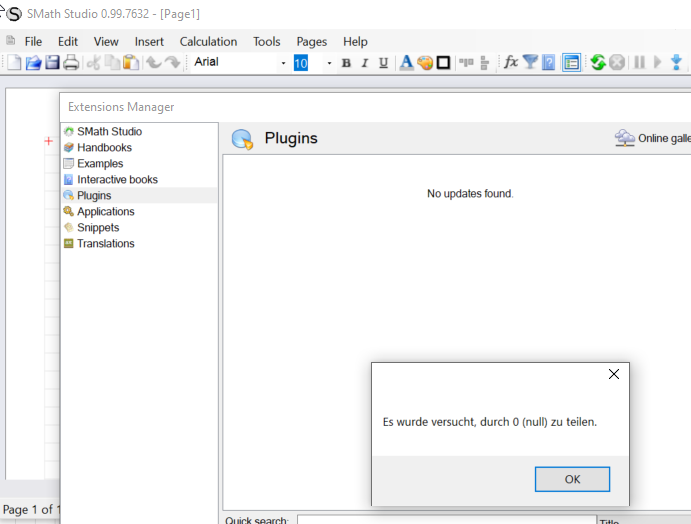Select Handbooks in the extensions list
Viewport: 691px width, 524px height.
point(104,148)
